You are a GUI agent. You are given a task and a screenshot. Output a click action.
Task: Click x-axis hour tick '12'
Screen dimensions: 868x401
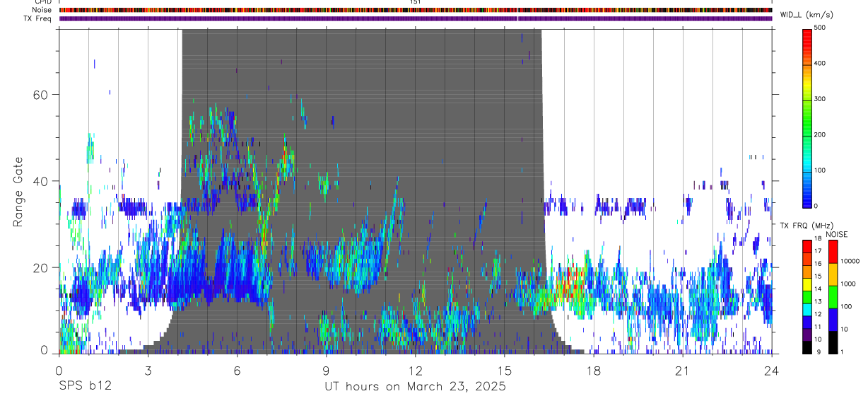click(x=415, y=371)
